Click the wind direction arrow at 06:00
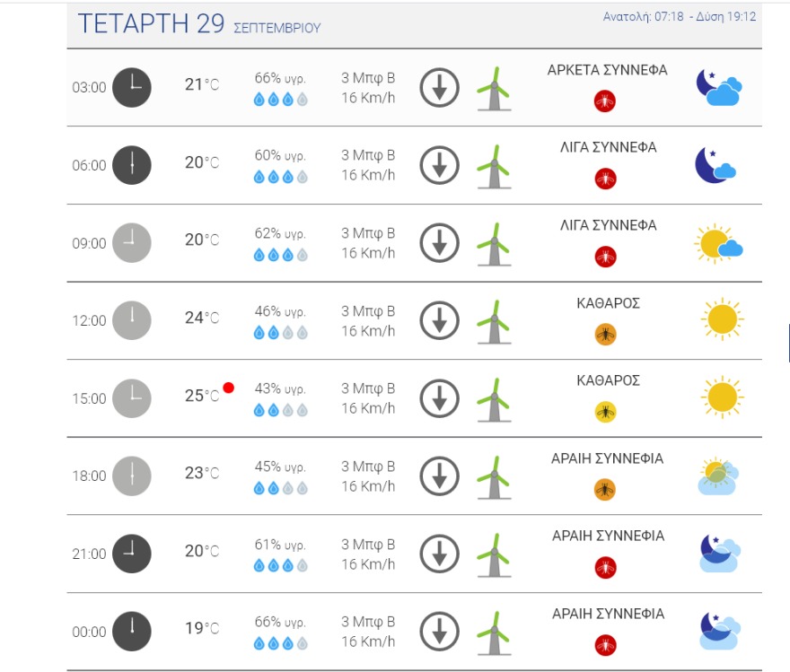 [x=440, y=165]
